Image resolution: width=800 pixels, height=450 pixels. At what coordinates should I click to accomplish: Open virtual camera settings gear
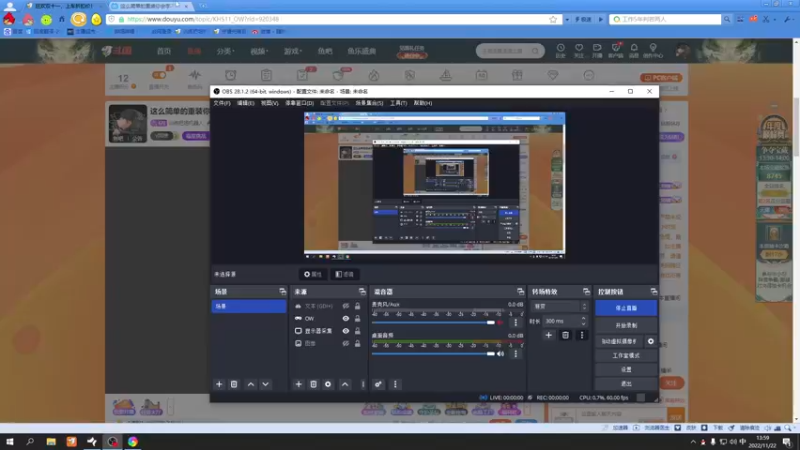pyautogui.click(x=651, y=341)
